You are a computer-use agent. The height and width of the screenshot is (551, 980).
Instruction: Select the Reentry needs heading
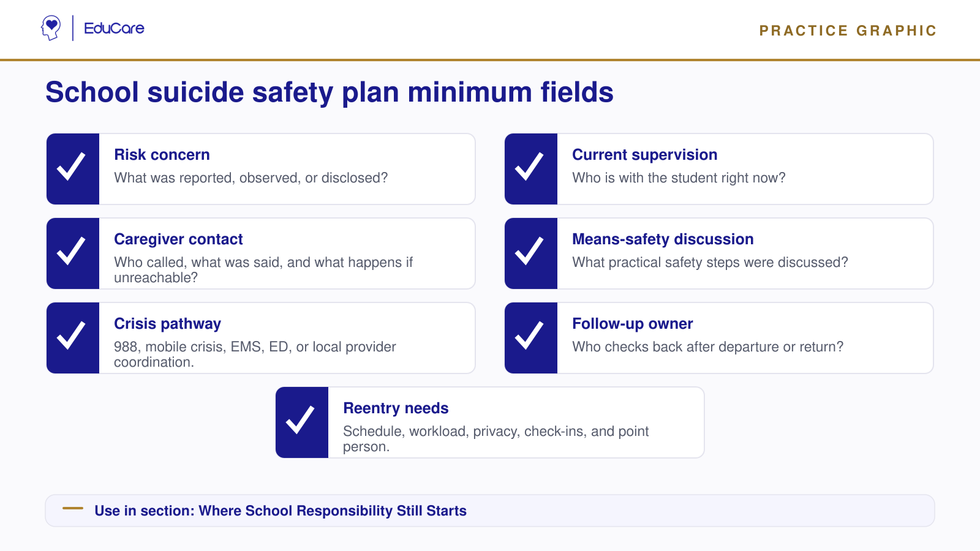396,408
